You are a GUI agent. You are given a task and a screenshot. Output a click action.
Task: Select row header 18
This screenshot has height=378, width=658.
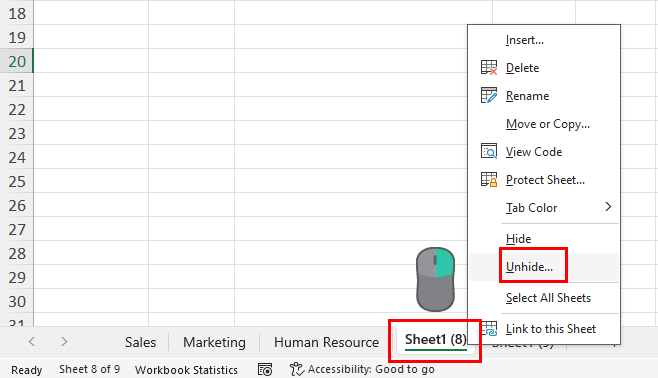click(x=17, y=13)
